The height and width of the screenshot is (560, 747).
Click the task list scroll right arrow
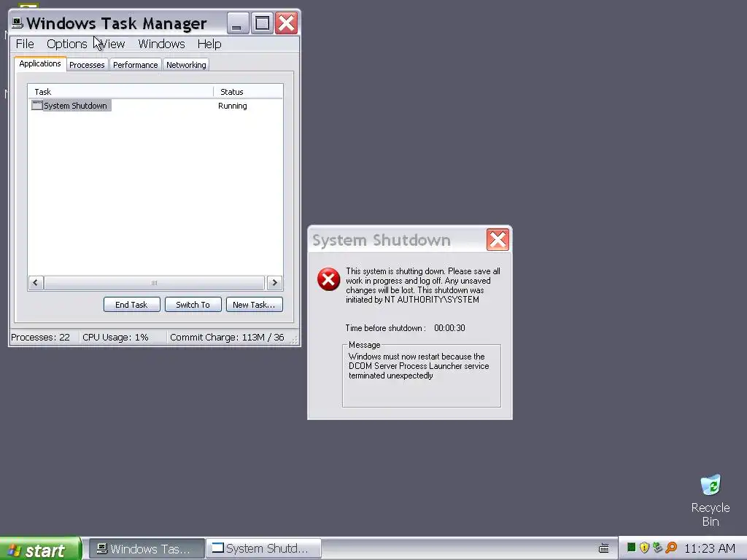pos(274,282)
